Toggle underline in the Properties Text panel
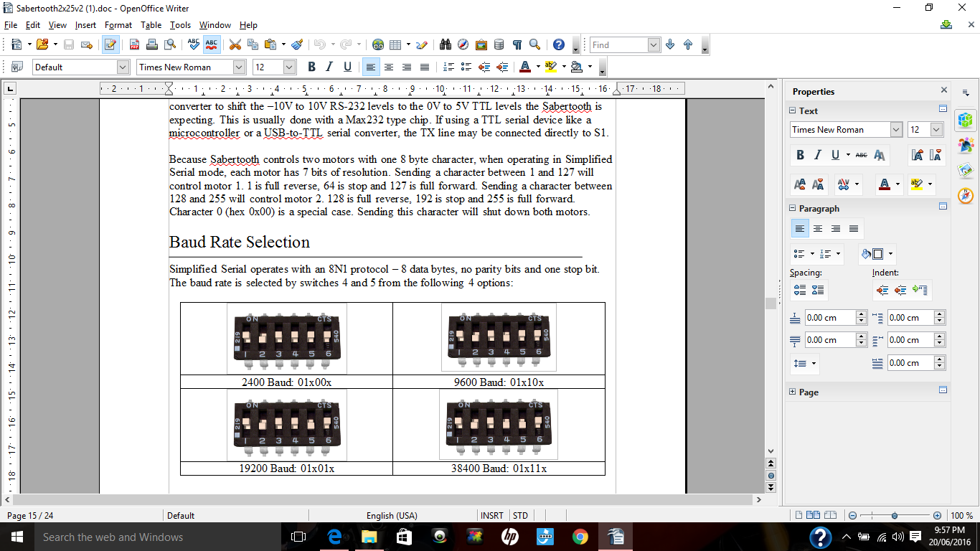Image resolution: width=980 pixels, height=551 pixels. coord(834,154)
